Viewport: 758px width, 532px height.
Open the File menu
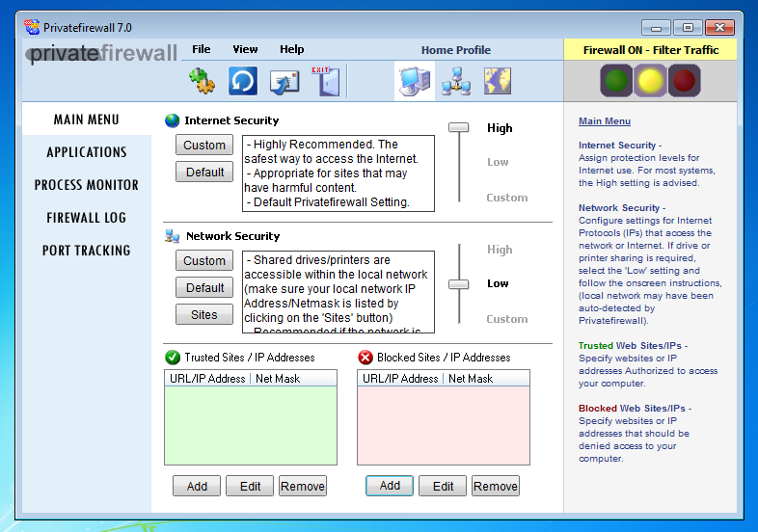point(202,49)
